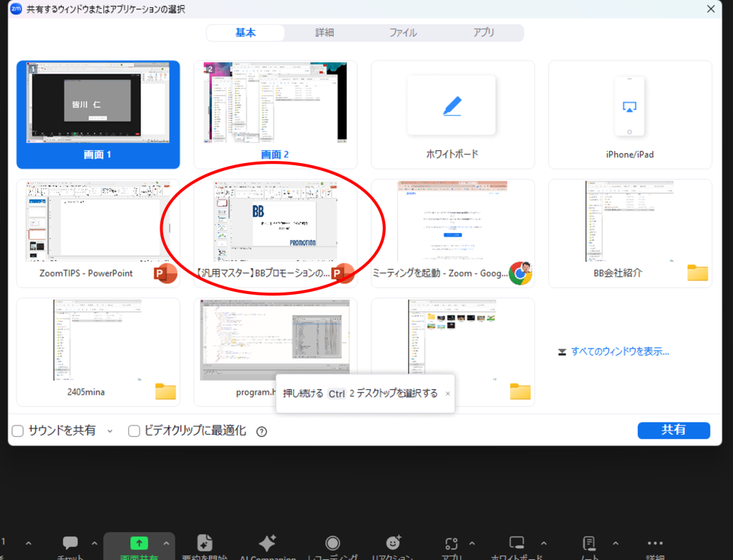Switch to the 詳細 tab

324,33
